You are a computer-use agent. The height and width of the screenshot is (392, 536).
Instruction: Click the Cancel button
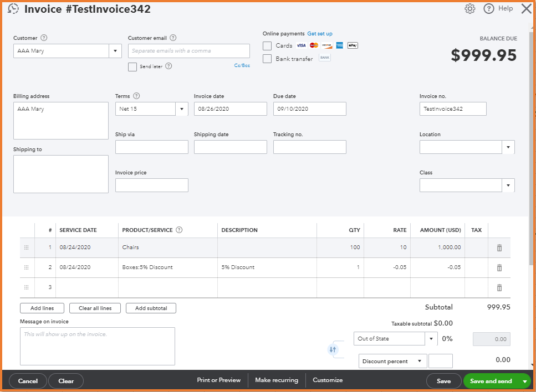coord(28,381)
